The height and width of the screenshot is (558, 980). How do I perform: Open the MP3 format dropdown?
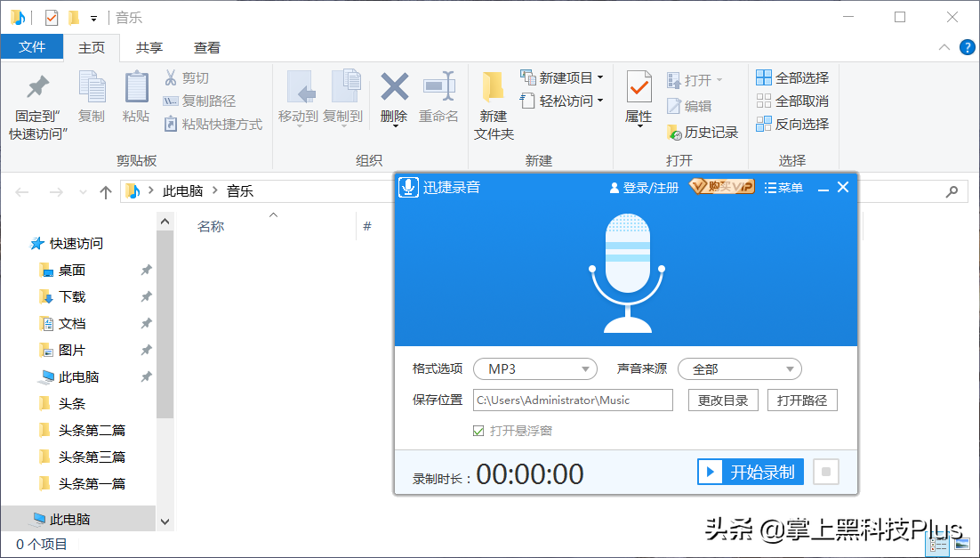click(535, 369)
